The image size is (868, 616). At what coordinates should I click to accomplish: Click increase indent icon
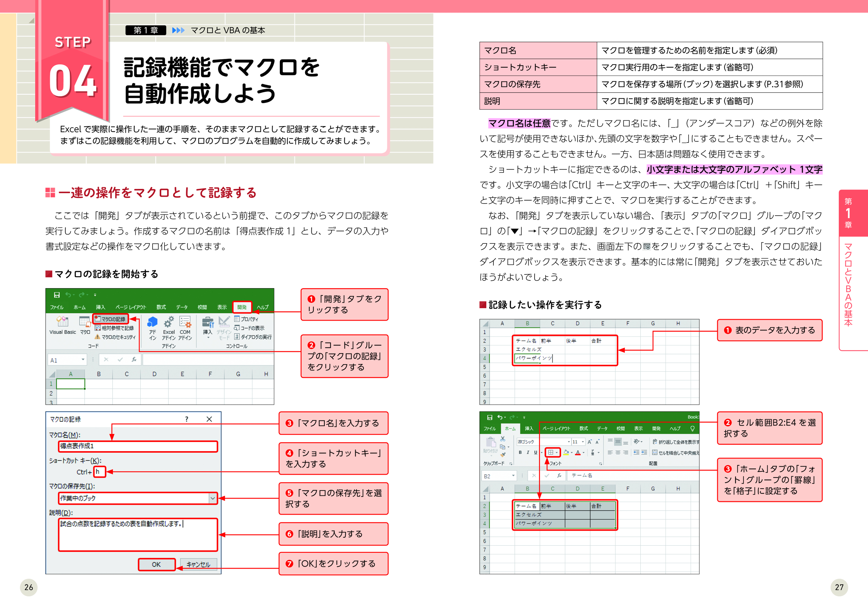[644, 453]
